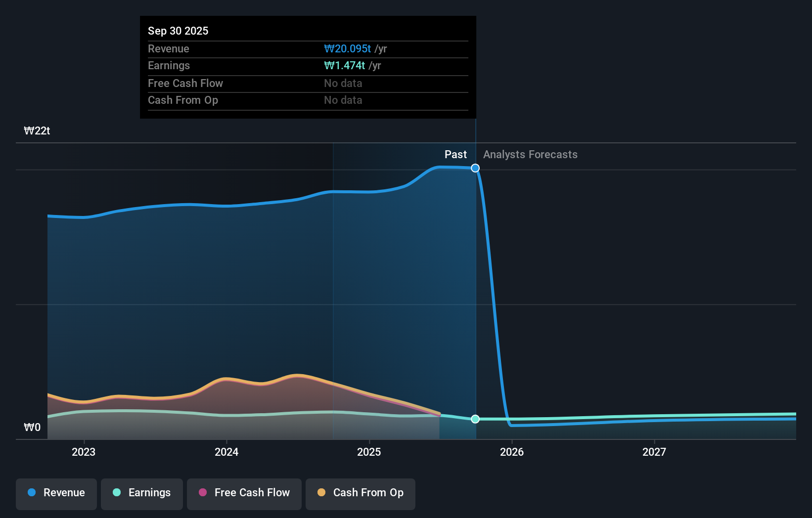Toggle the Cash From Op legend button
The image size is (812, 518).
pyautogui.click(x=361, y=494)
